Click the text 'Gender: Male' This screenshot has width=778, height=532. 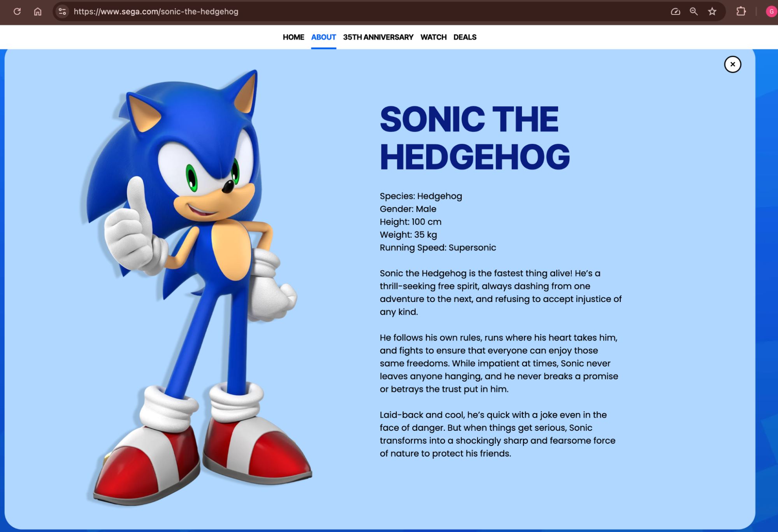tap(408, 209)
